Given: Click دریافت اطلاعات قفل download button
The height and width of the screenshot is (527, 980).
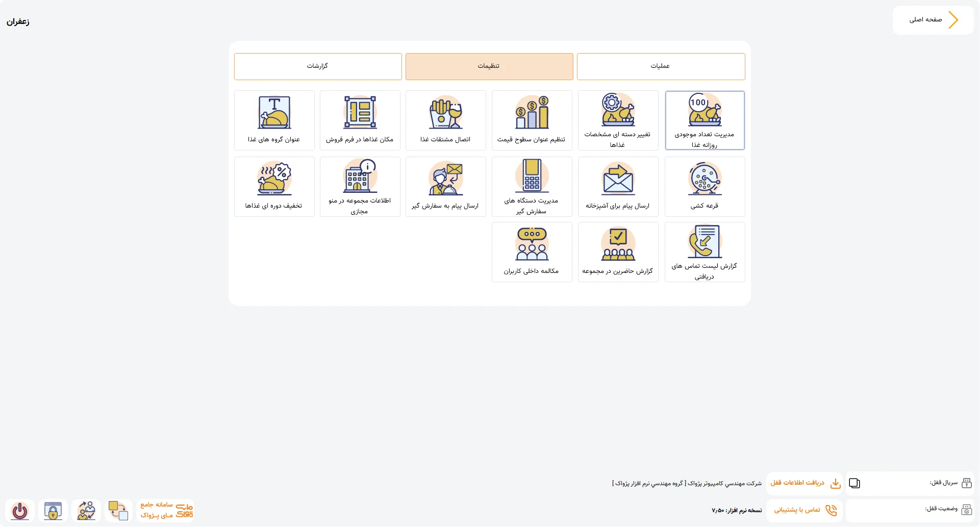Looking at the screenshot, I should pos(805,483).
